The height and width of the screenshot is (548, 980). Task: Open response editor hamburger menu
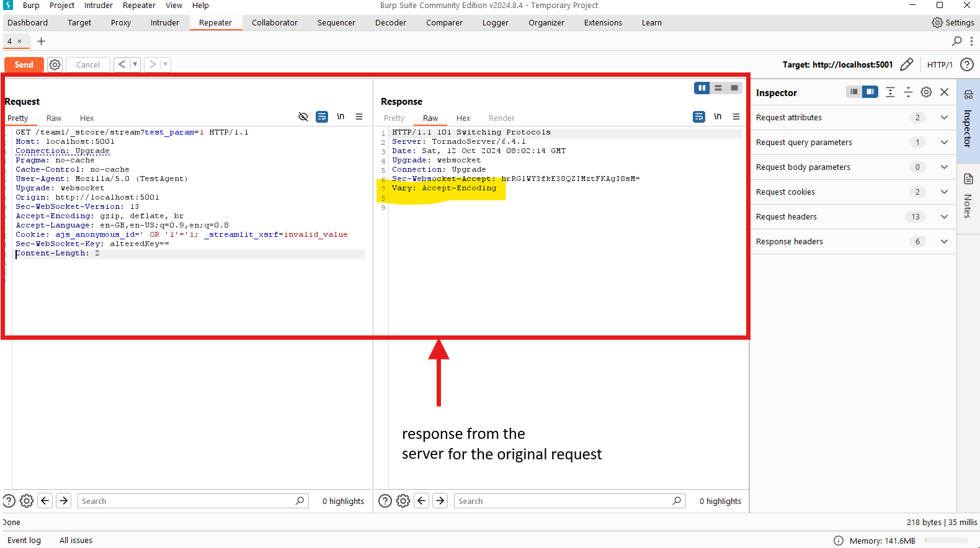pos(736,117)
